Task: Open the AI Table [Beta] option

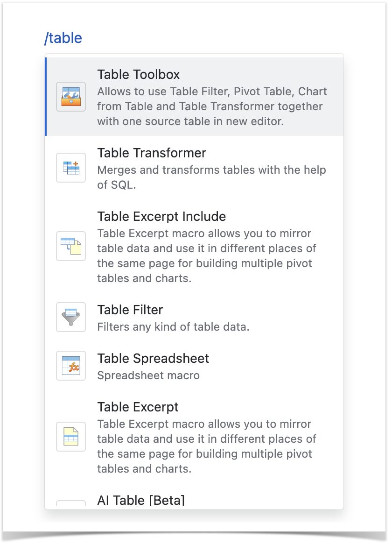Action: (141, 501)
